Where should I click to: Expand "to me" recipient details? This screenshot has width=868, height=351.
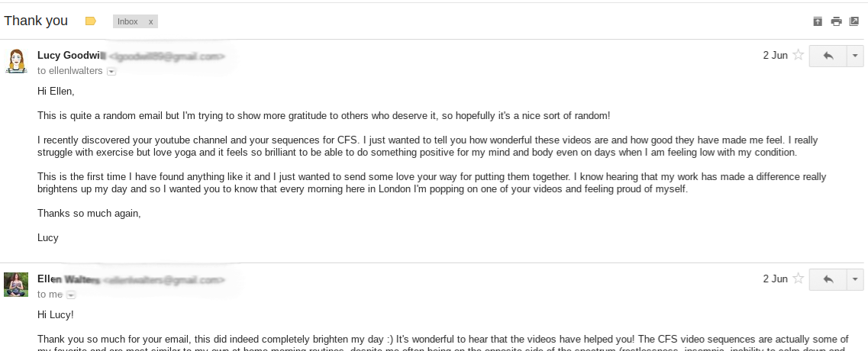[x=71, y=295]
